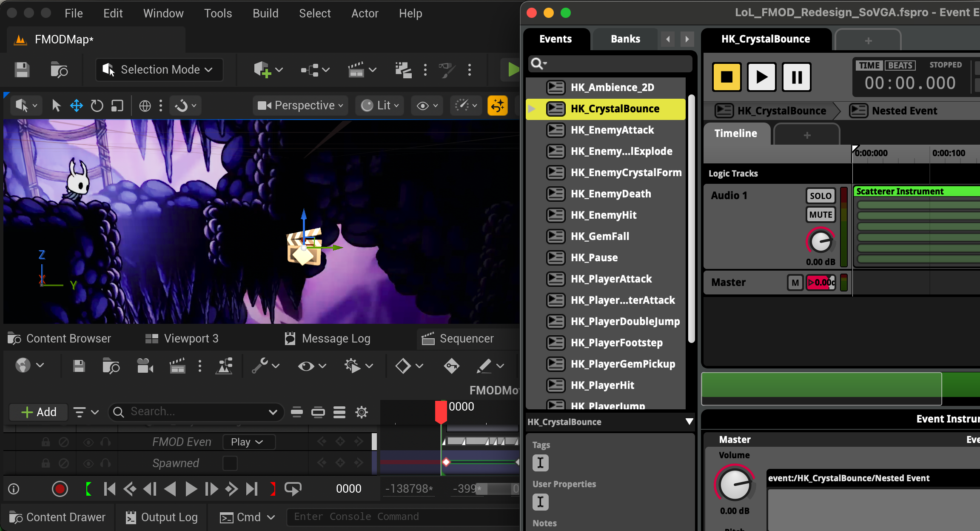The height and width of the screenshot is (531, 980).
Task: Open the Sequencer save icon
Action: pos(79,366)
